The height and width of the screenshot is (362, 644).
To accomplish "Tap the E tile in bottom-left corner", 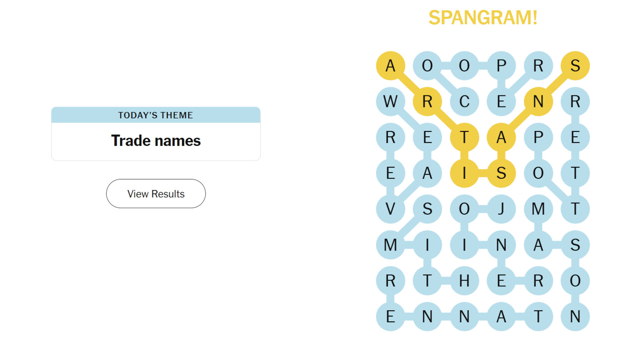I will coord(390,317).
